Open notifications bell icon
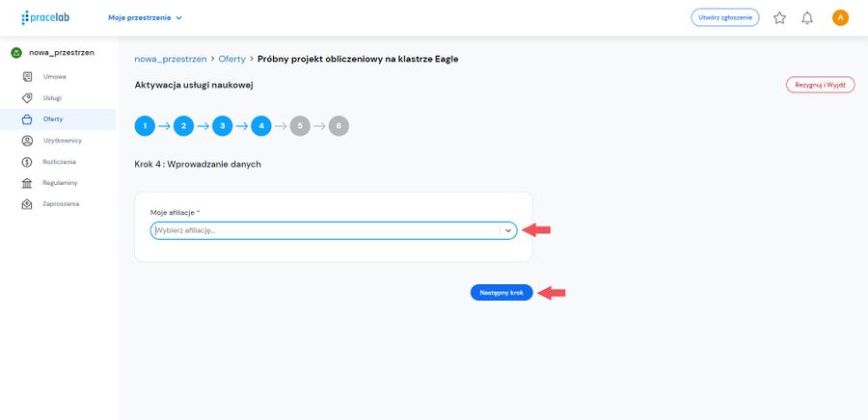868x420 pixels. [807, 18]
